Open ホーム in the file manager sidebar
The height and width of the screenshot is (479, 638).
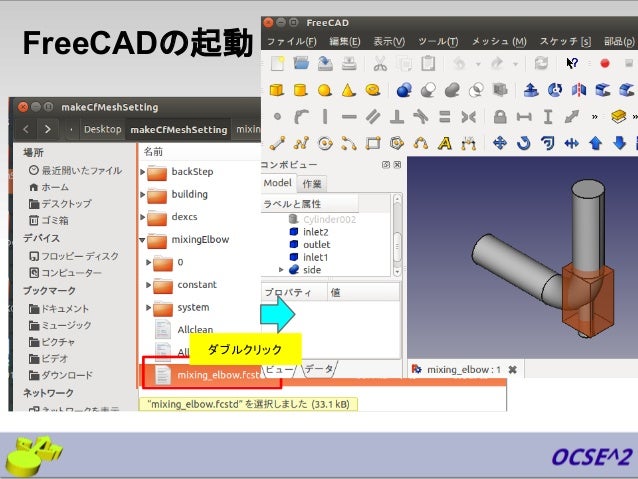coord(49,187)
